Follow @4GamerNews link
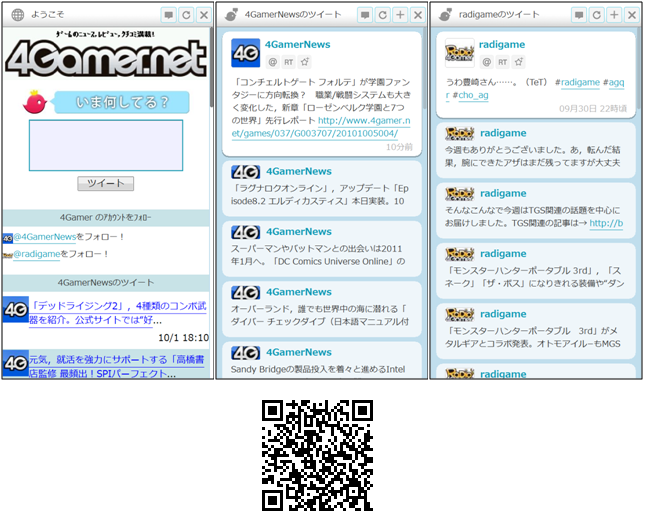The image size is (645, 520). pyautogui.click(x=45, y=237)
